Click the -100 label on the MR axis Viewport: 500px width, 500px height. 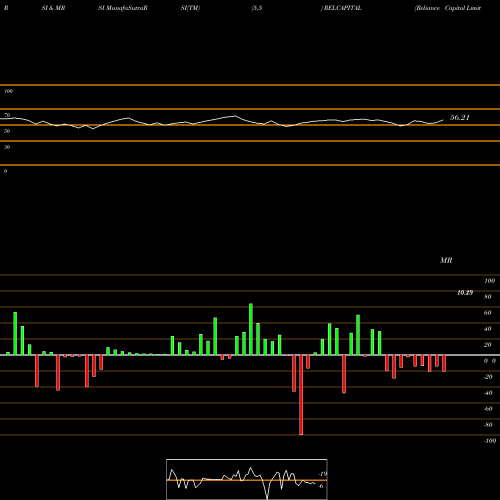coord(490,441)
